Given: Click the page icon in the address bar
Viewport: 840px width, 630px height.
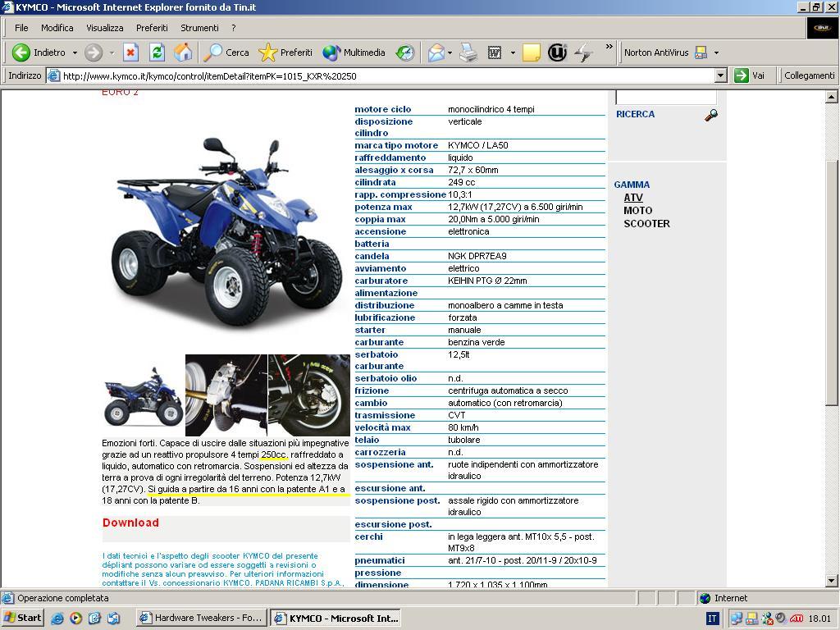Looking at the screenshot, I should pos(53,75).
